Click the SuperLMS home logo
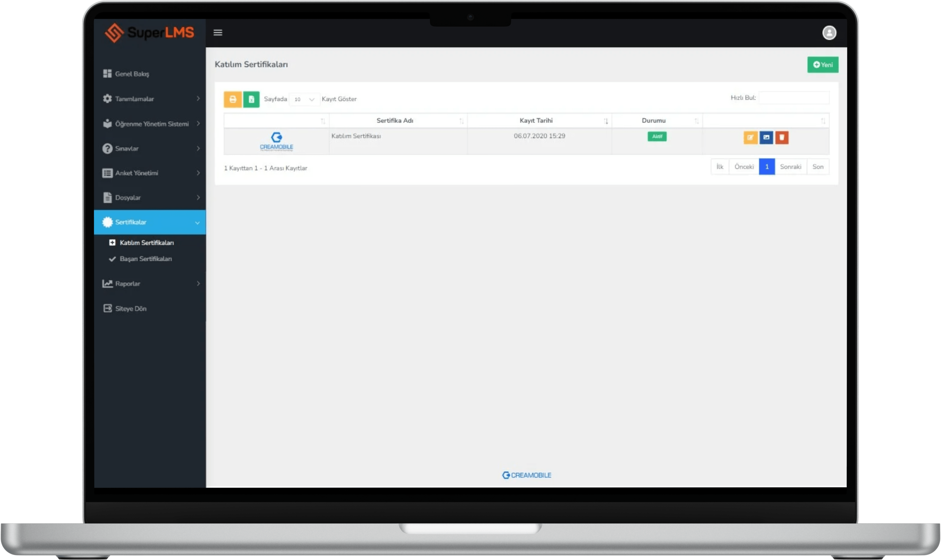The width and height of the screenshot is (941, 560). pyautogui.click(x=150, y=33)
